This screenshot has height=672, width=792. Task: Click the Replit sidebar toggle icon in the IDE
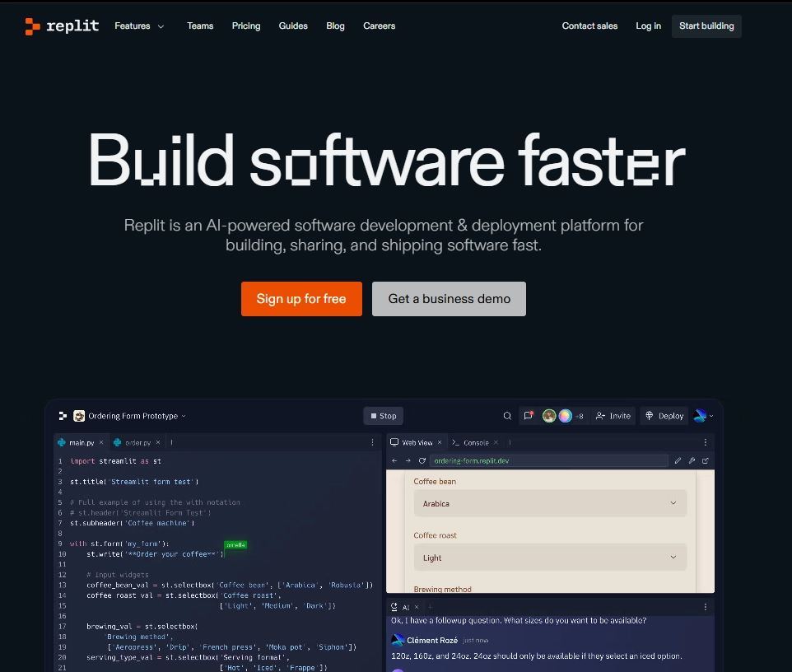coord(63,416)
